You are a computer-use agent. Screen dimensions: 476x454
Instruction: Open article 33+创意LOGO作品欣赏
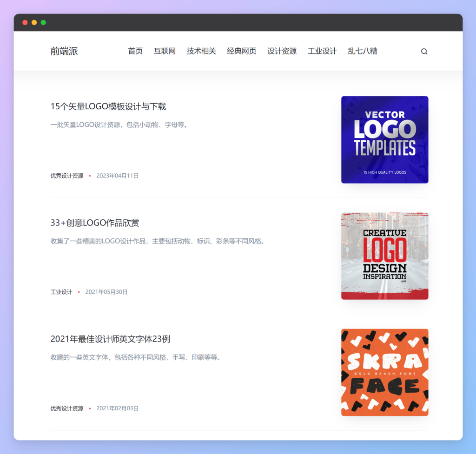tap(94, 223)
